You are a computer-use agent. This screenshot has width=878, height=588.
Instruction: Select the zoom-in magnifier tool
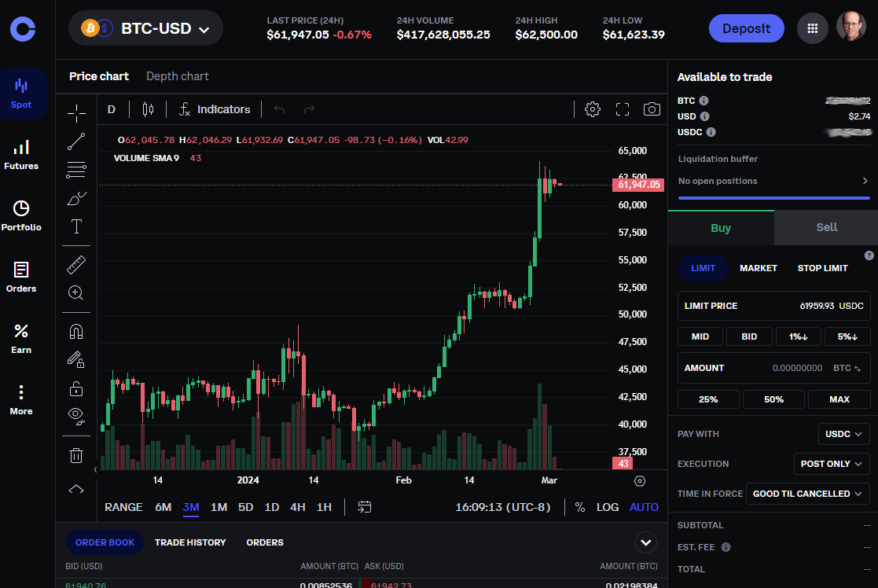(x=76, y=293)
